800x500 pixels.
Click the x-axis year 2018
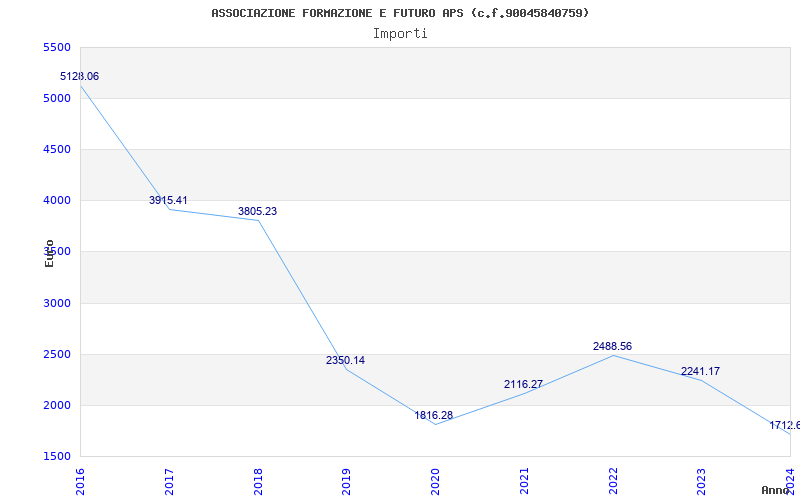pyautogui.click(x=258, y=481)
